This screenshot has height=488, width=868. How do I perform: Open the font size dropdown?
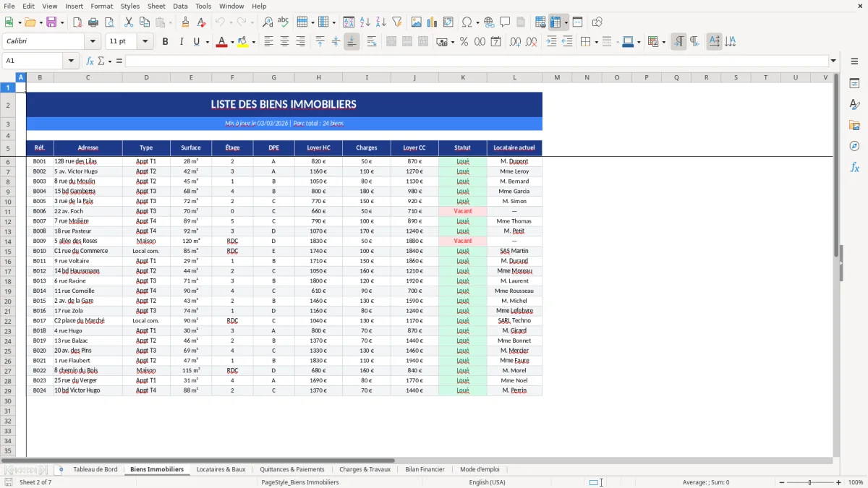tap(144, 41)
